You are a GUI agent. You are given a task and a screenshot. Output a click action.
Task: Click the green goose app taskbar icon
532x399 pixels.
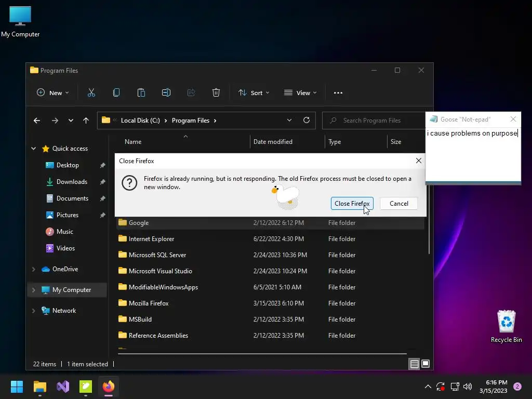click(x=86, y=387)
